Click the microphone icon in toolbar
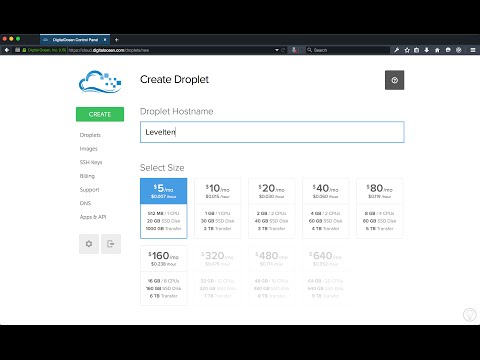 point(294,50)
